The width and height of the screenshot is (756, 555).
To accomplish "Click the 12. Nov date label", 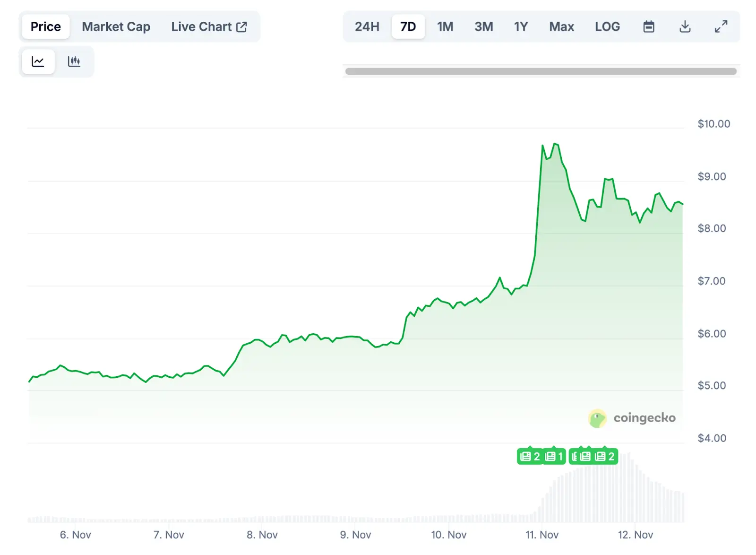I will [x=636, y=535].
